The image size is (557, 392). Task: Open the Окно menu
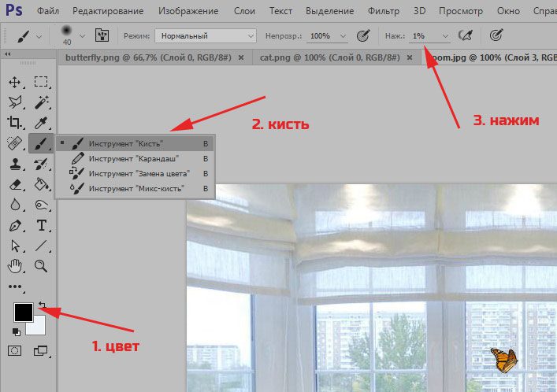pyautogui.click(x=508, y=11)
